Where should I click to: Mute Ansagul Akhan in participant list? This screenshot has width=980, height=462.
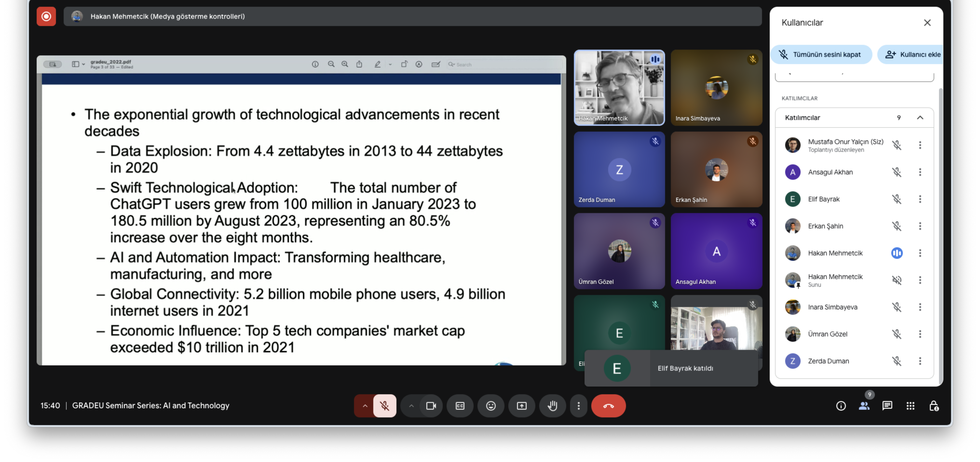tap(897, 172)
